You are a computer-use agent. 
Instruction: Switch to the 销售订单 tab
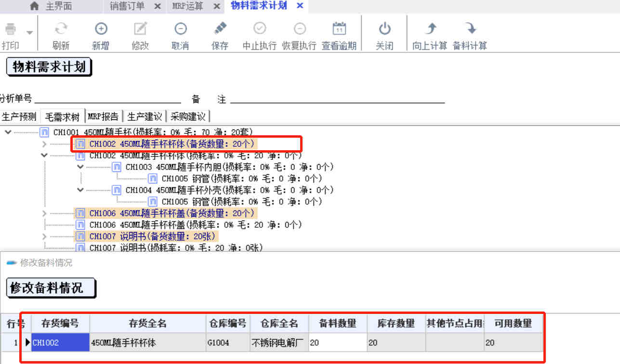click(127, 6)
